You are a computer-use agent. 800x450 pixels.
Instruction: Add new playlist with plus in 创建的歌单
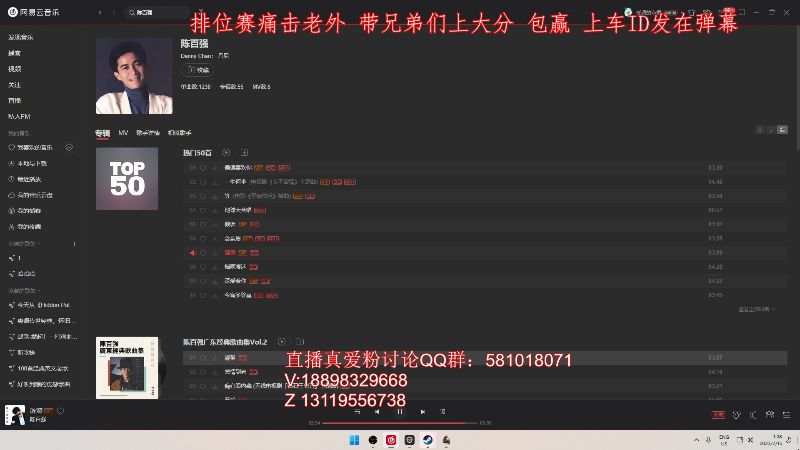[x=74, y=244]
